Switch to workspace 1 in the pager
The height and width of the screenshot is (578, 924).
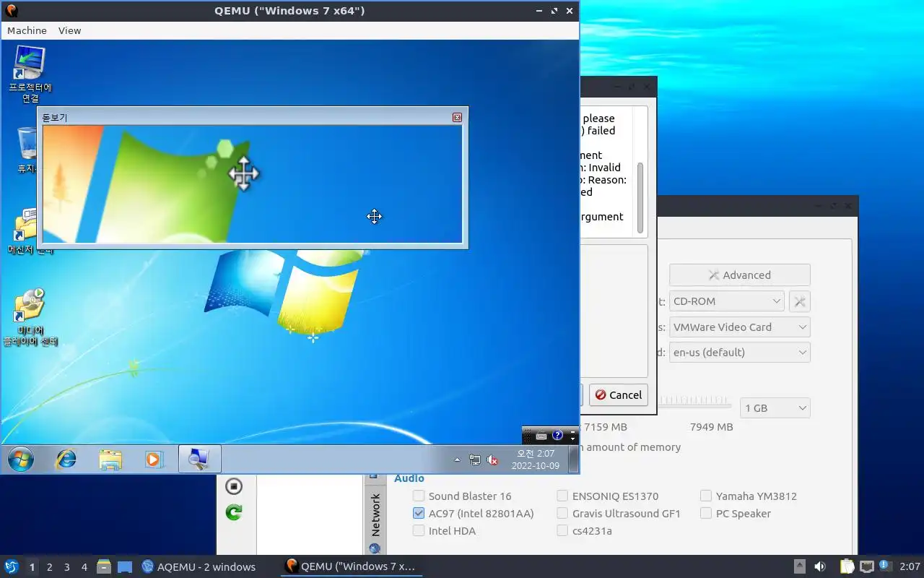pos(32,567)
